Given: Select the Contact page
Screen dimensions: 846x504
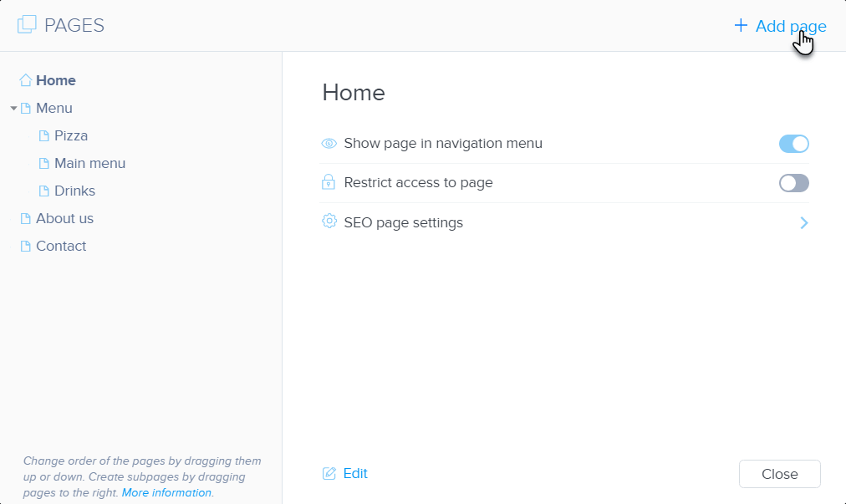Looking at the screenshot, I should click(61, 246).
